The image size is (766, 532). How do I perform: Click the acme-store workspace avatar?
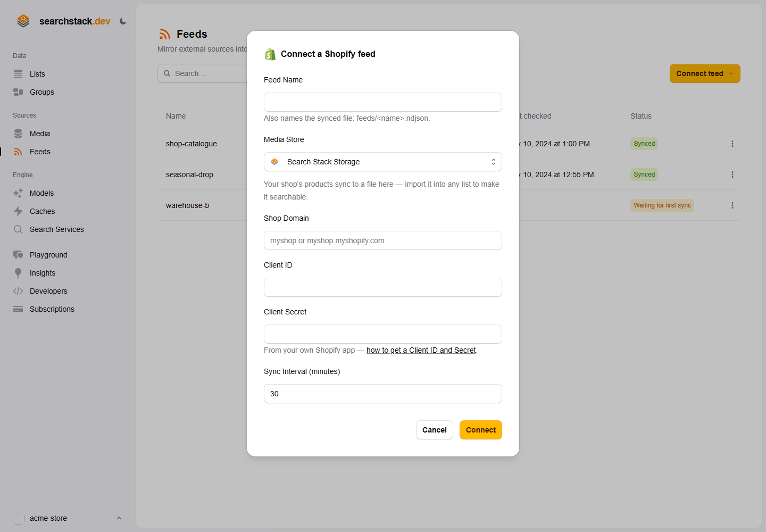[x=18, y=518]
